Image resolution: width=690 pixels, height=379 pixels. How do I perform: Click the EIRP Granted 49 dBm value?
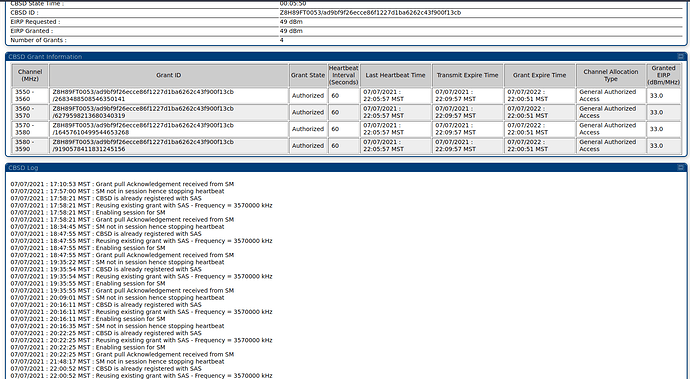pyautogui.click(x=291, y=31)
